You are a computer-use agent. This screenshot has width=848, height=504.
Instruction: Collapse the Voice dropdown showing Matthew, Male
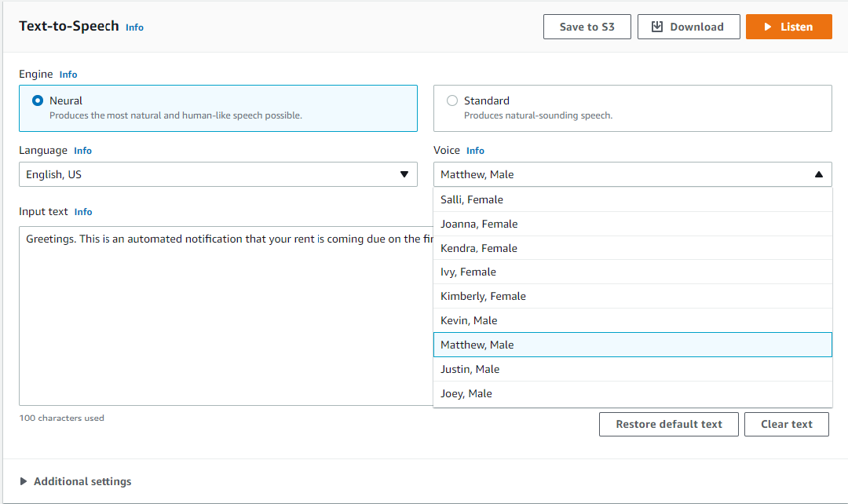632,174
